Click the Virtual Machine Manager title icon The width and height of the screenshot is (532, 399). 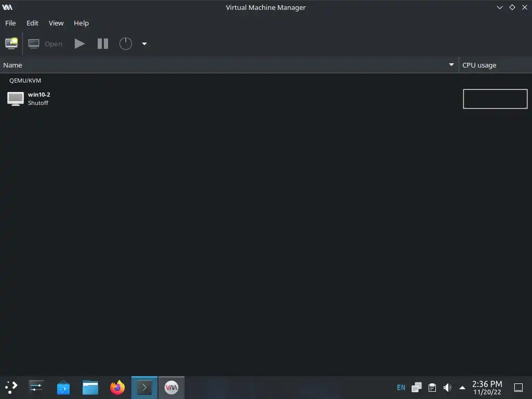click(x=7, y=7)
